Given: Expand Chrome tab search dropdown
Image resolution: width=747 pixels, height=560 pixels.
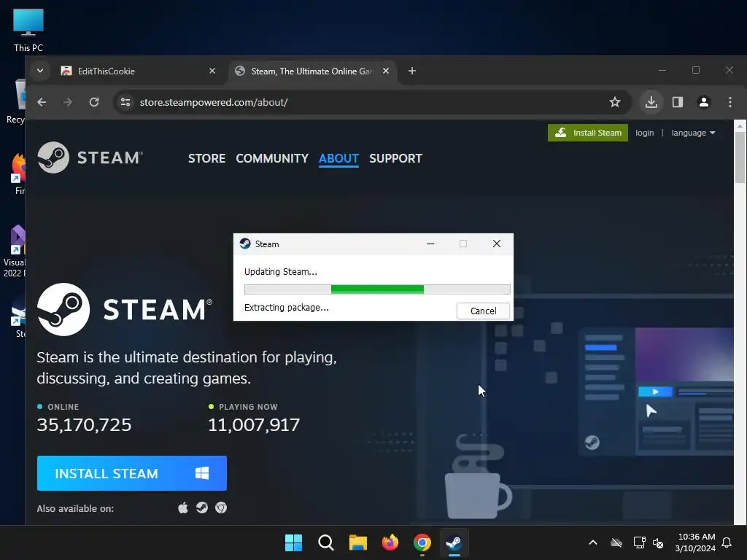Looking at the screenshot, I should coord(40,71).
